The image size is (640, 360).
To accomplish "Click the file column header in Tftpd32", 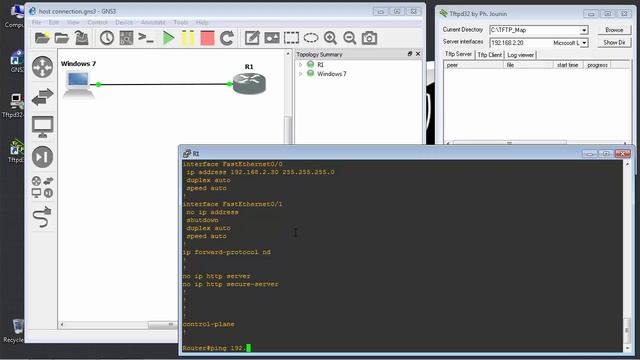I will (529, 65).
